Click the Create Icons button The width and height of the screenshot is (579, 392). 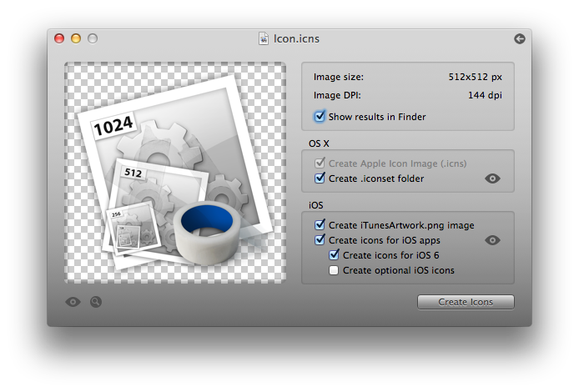coord(466,302)
